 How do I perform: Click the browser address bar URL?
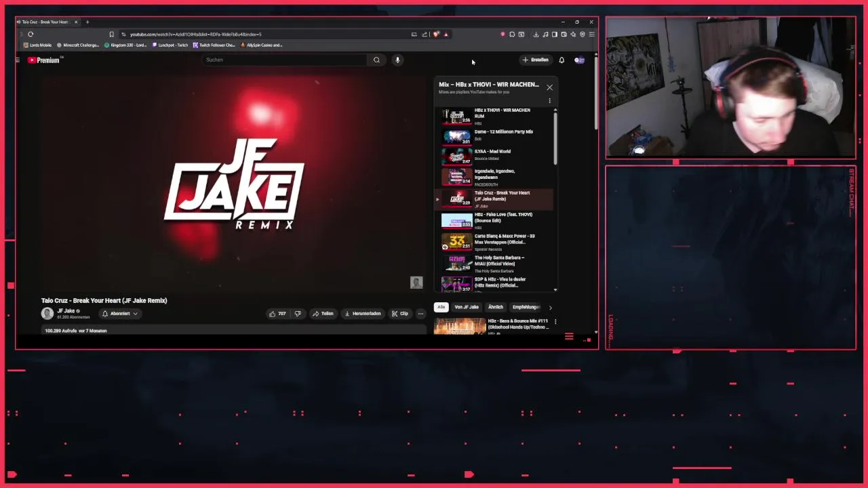(195, 34)
